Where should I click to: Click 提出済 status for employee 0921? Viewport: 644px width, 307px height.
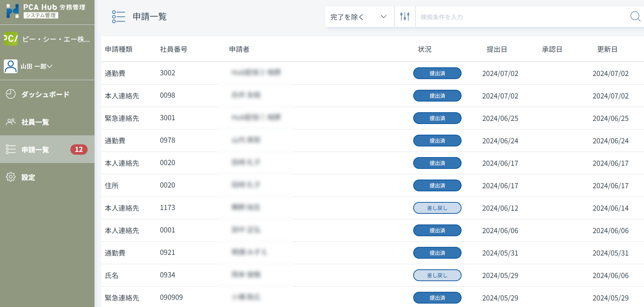(x=437, y=253)
